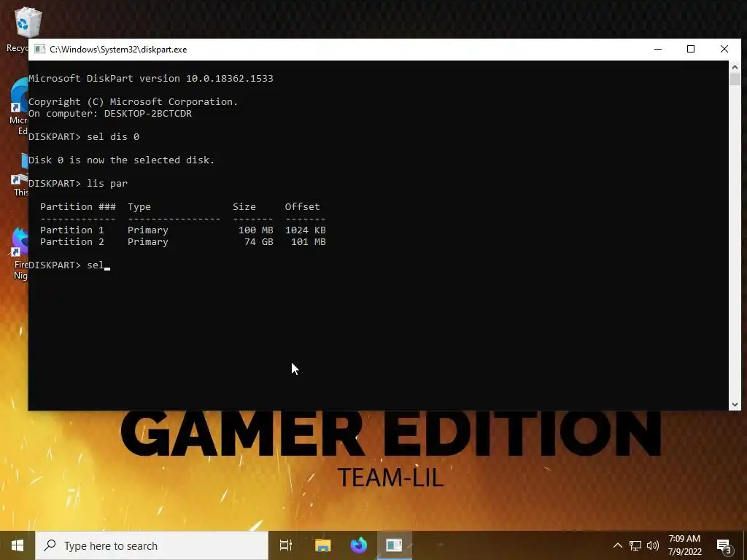Click the 'lis par' command text
Image resolution: width=747 pixels, height=560 pixels.
[108, 183]
